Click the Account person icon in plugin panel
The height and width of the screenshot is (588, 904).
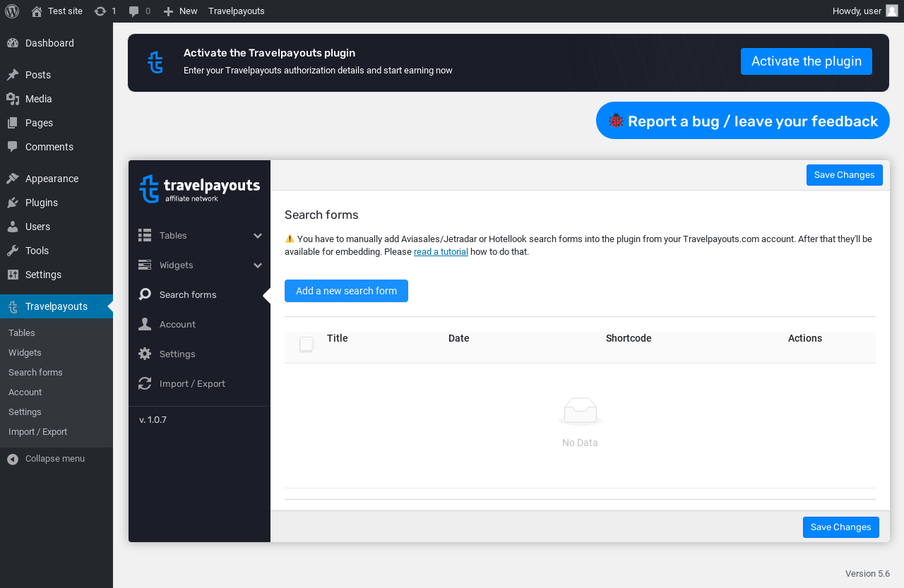coord(145,324)
